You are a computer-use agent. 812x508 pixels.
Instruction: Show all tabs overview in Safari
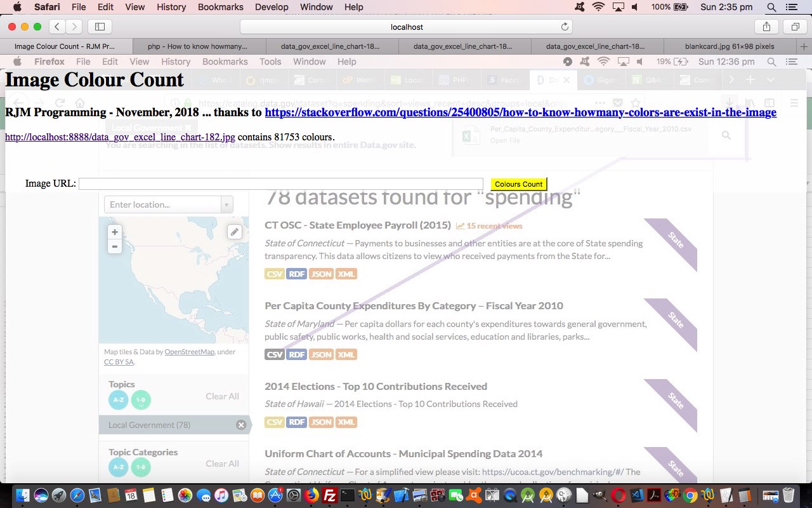click(794, 27)
